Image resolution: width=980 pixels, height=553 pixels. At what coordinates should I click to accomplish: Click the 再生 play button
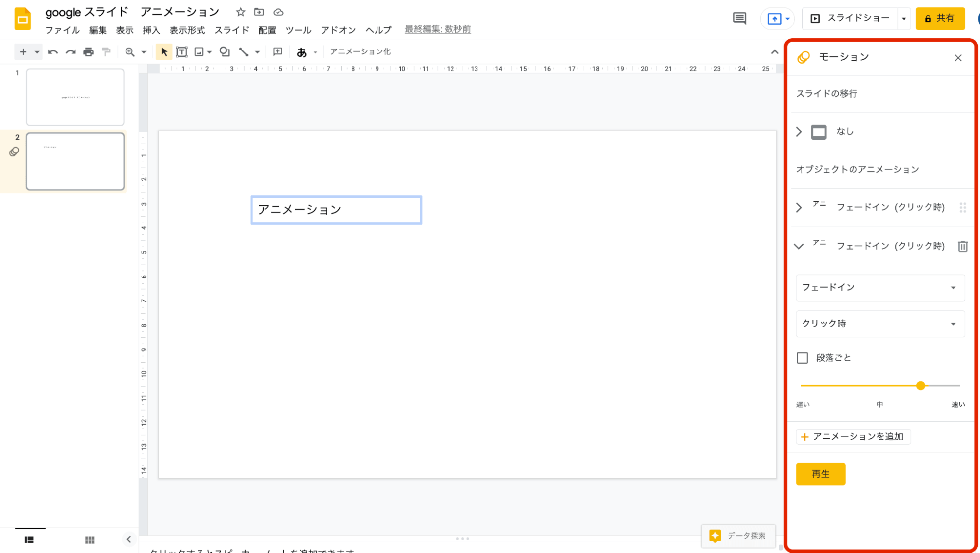click(x=820, y=474)
